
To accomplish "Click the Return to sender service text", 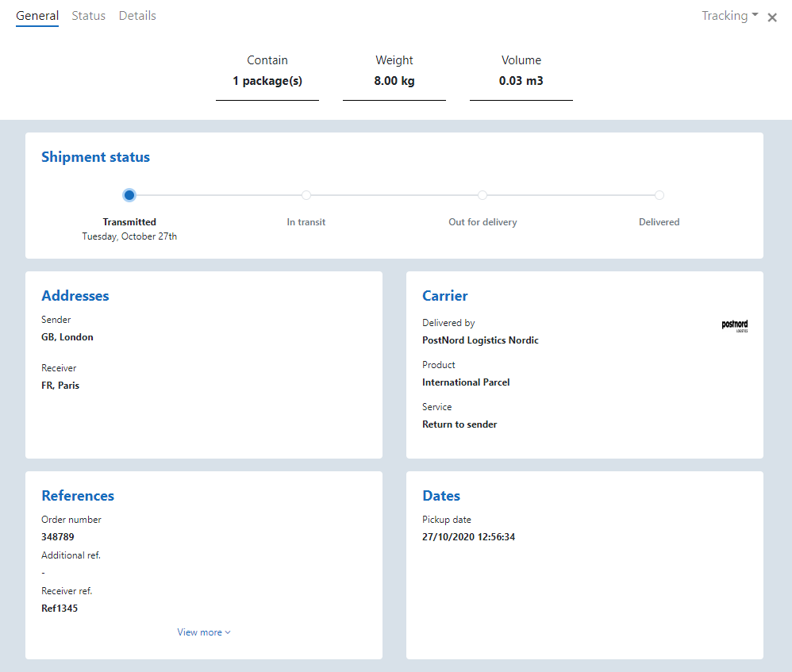I will coord(459,424).
